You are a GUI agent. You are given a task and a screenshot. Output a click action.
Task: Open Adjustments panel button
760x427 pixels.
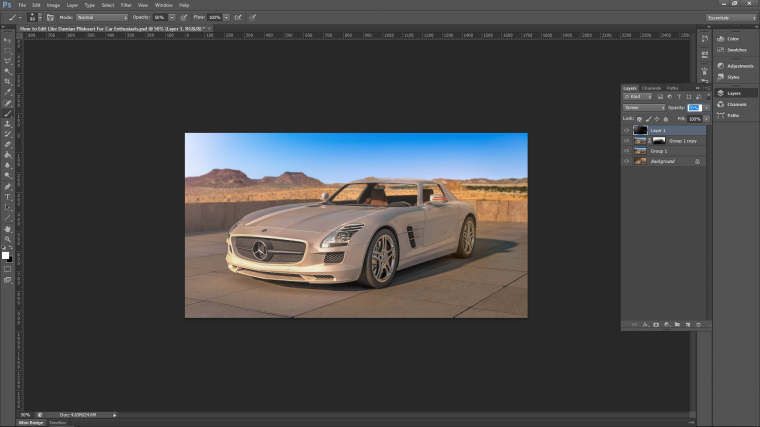735,66
